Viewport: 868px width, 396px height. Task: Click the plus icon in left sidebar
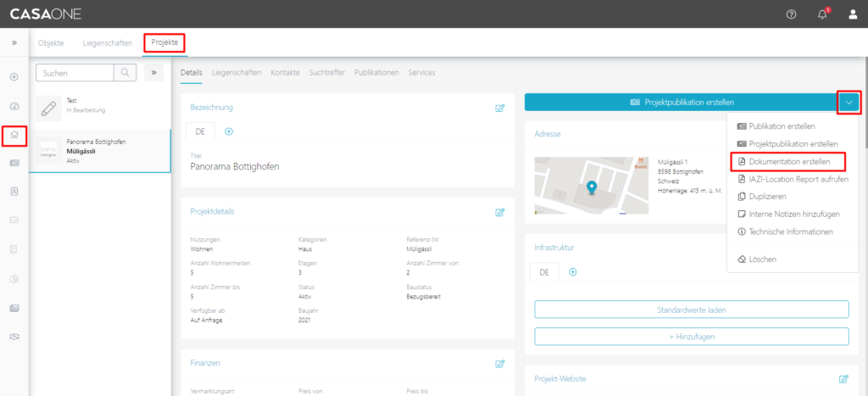pos(14,77)
